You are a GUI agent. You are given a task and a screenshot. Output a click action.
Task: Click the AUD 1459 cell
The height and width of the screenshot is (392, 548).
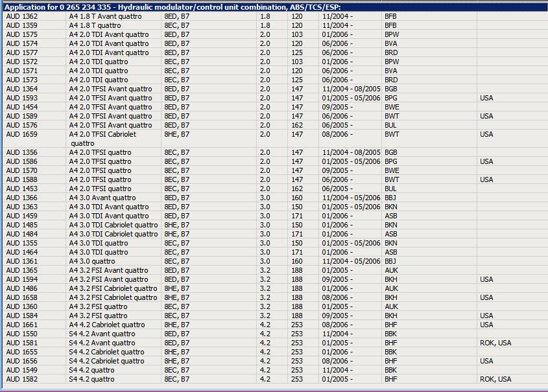point(21,216)
